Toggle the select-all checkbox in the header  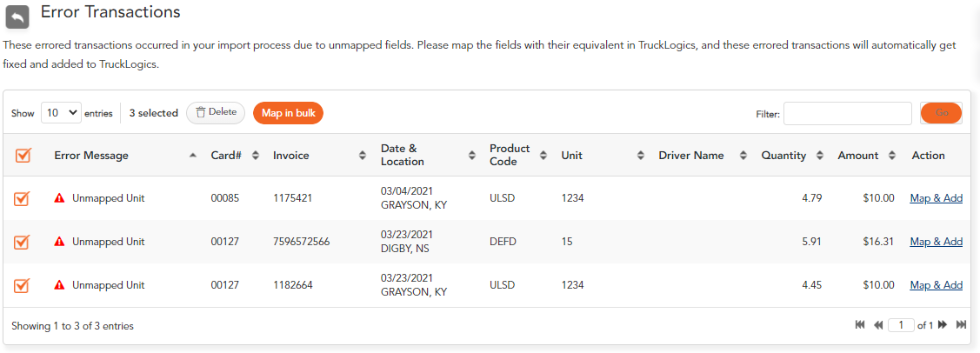(x=23, y=155)
